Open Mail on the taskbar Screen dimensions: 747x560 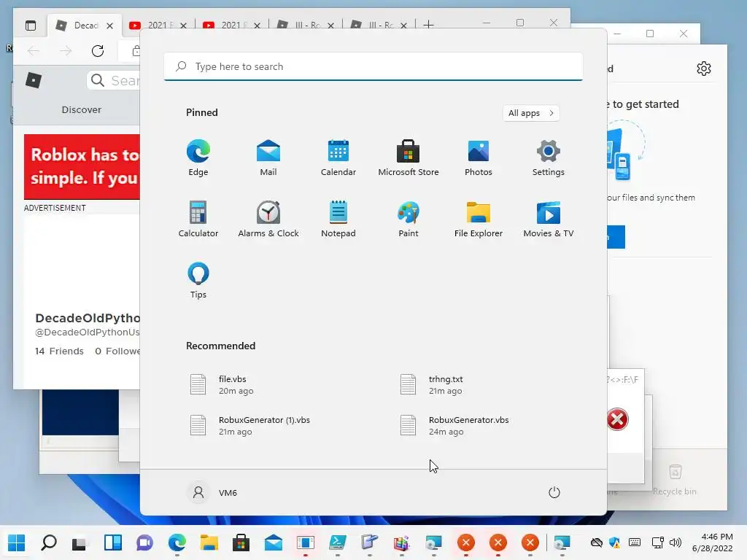pyautogui.click(x=274, y=542)
